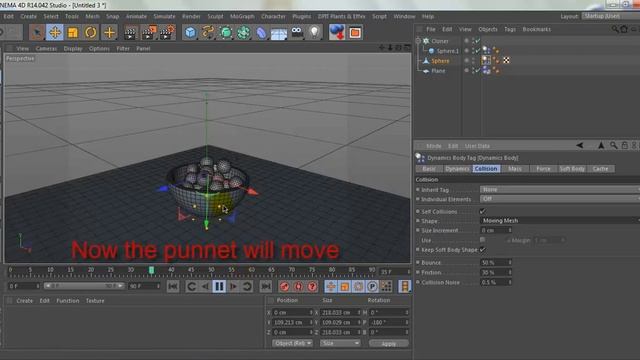Click the Record Active Objects button
Screen dimensions: 640x360
284,287
